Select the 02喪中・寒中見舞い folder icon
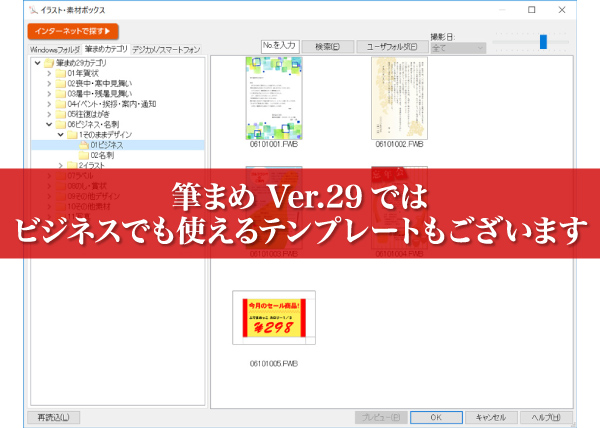The height and width of the screenshot is (428, 600). [60, 84]
